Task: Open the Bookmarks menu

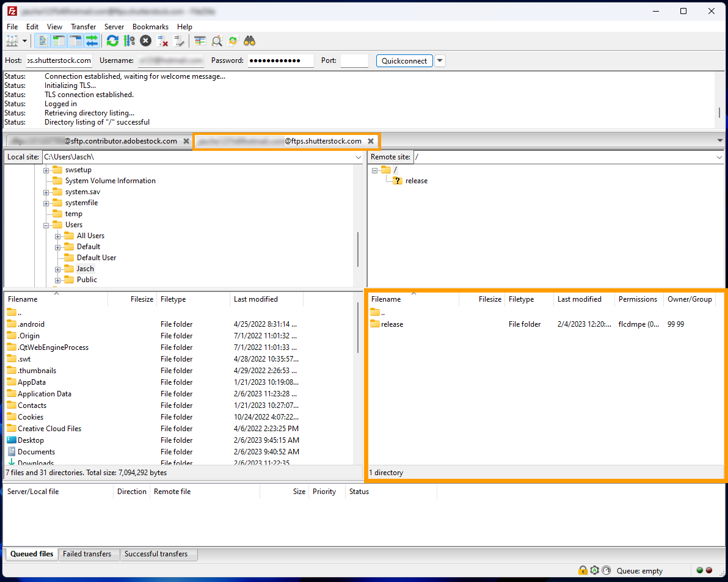Action: click(150, 26)
